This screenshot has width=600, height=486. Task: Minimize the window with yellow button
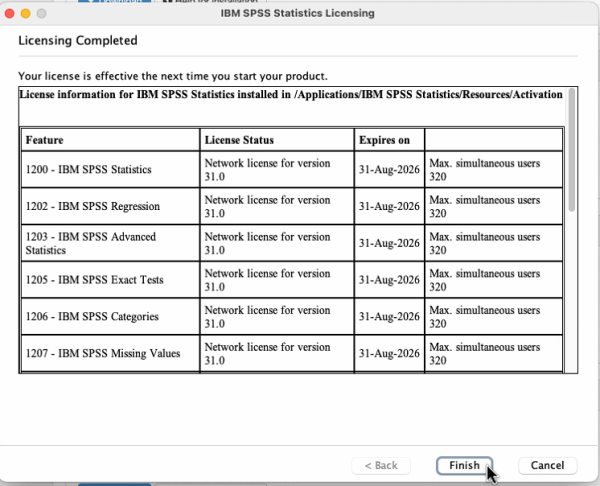click(x=26, y=14)
